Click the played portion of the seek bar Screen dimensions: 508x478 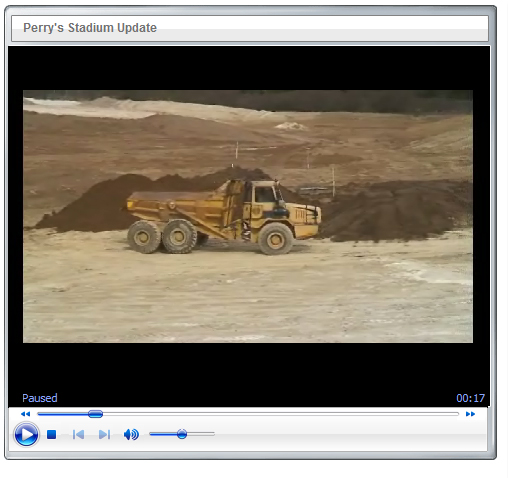click(x=63, y=414)
